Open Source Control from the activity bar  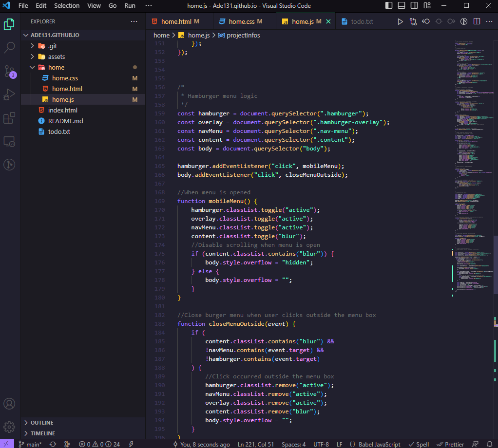(10, 71)
